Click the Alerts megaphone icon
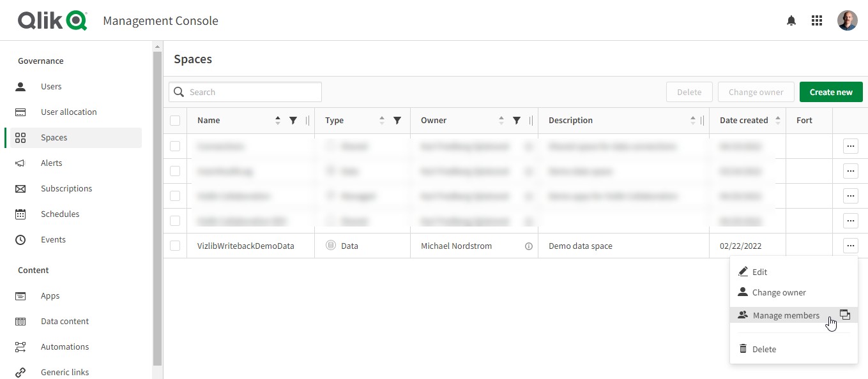868x379 pixels. (x=20, y=163)
